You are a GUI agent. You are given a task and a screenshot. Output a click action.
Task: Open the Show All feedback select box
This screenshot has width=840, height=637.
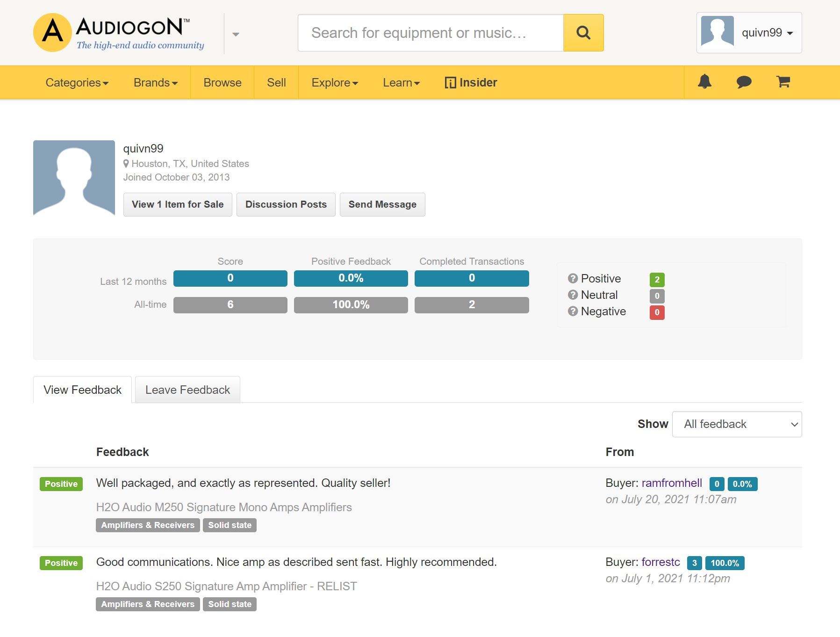[x=736, y=424]
